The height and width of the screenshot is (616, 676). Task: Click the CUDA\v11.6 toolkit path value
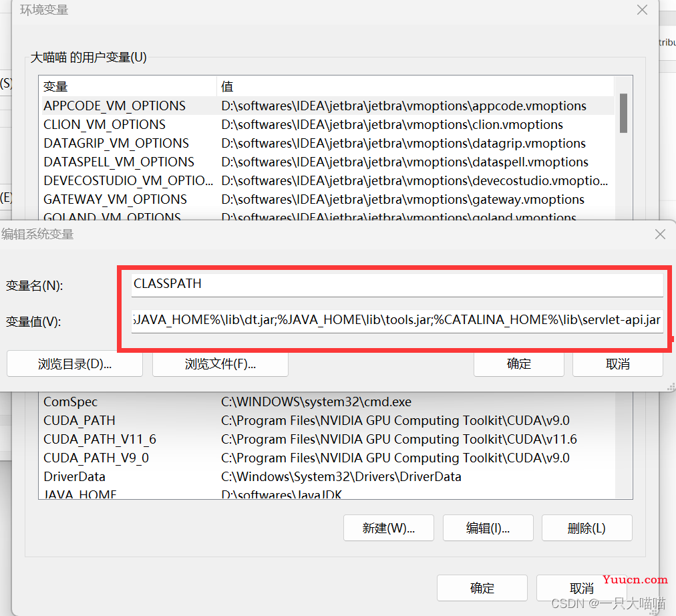point(399,439)
